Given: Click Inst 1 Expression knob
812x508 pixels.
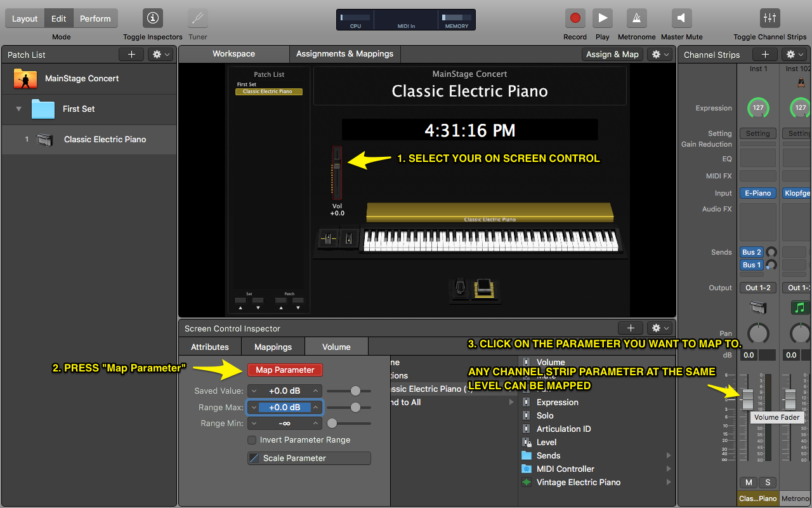Looking at the screenshot, I should click(x=758, y=108).
